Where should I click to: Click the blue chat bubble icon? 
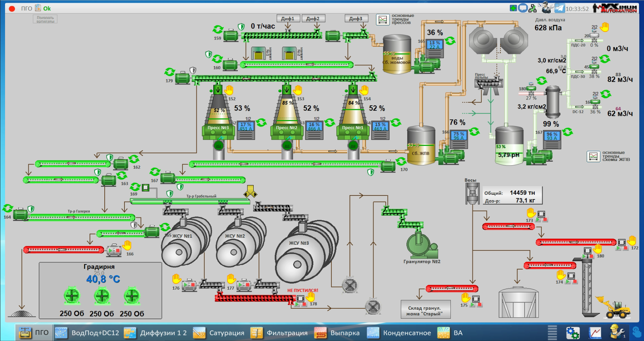[x=523, y=8]
